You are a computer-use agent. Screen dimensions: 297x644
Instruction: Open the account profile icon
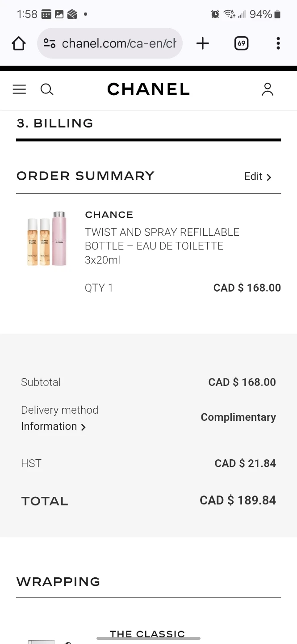pos(268,89)
